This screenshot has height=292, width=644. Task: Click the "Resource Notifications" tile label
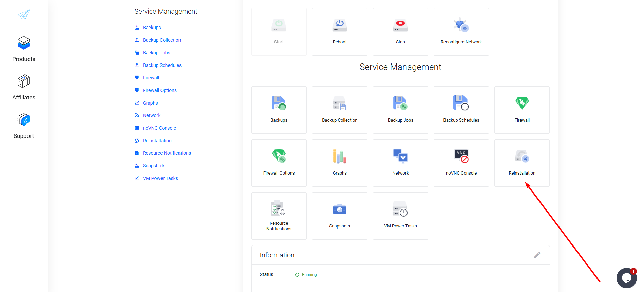(x=279, y=226)
